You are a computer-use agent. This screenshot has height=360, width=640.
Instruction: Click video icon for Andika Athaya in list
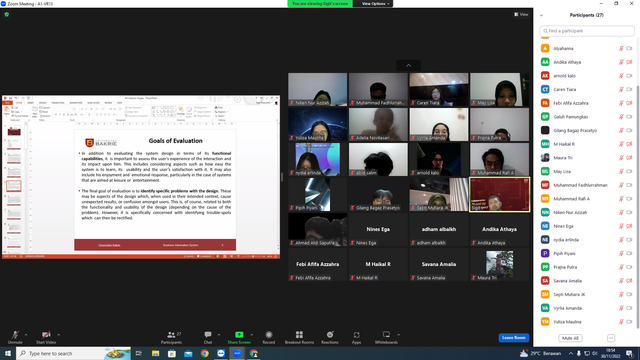click(629, 62)
